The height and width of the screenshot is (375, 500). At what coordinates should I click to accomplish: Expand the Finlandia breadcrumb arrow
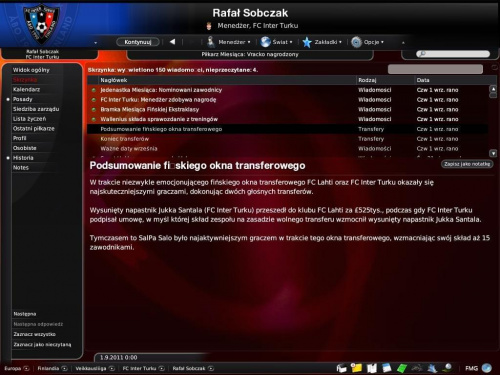64,368
